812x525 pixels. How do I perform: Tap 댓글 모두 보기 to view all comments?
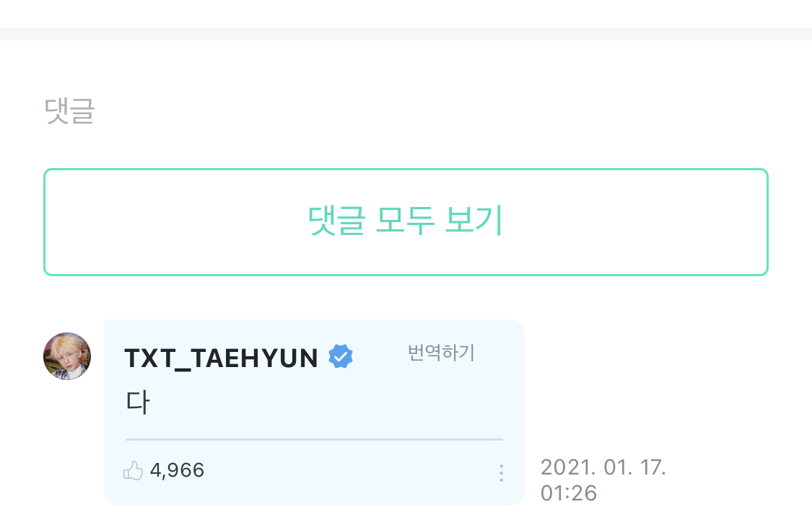click(406, 222)
